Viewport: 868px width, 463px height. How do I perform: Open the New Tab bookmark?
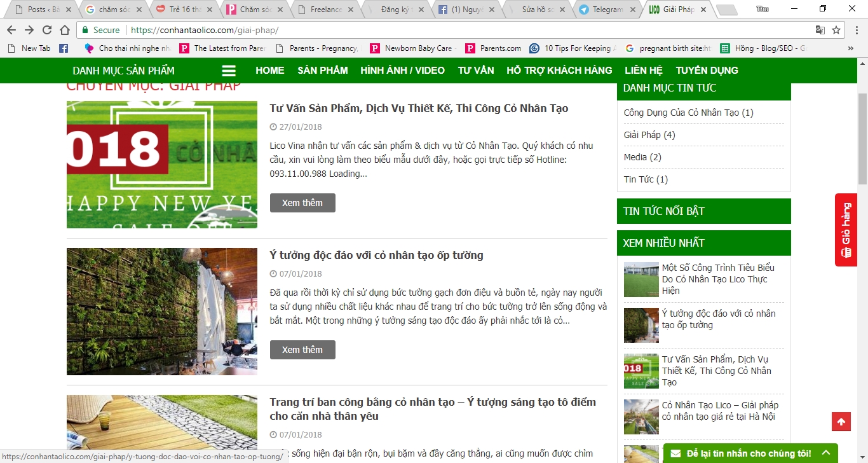coord(29,48)
